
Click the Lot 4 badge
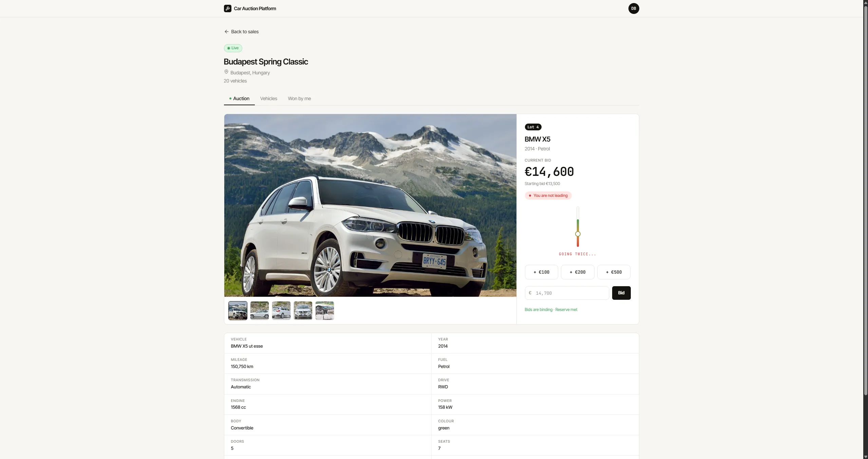tap(533, 127)
